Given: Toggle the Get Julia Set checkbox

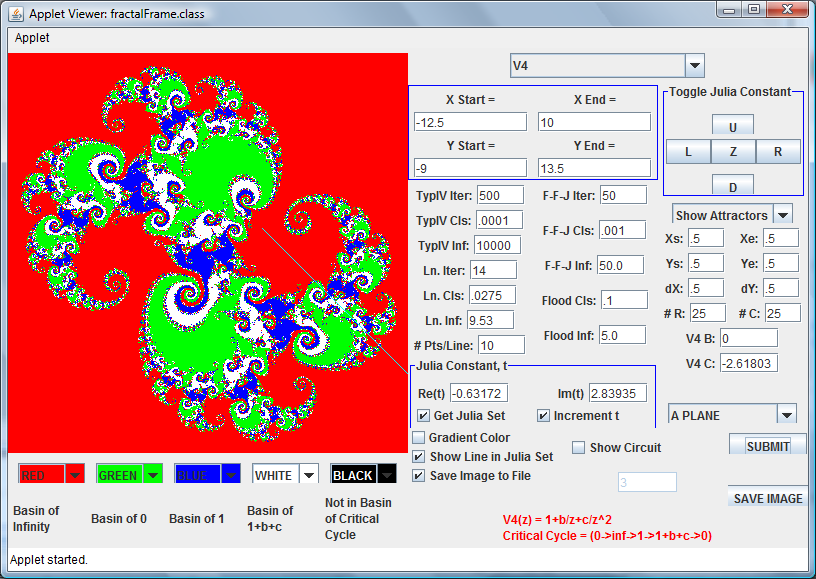Looking at the screenshot, I should click(423, 416).
